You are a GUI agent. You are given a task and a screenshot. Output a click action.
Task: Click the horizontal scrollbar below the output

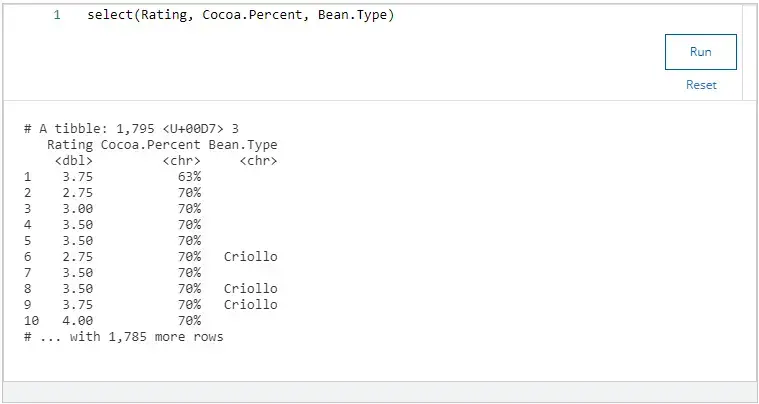(x=379, y=391)
